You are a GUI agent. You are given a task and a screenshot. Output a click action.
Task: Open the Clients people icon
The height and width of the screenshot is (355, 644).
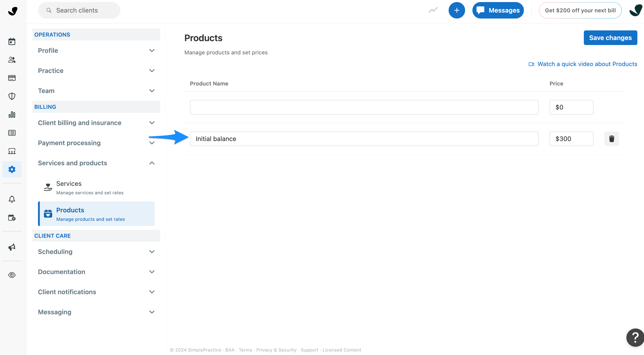tap(12, 60)
